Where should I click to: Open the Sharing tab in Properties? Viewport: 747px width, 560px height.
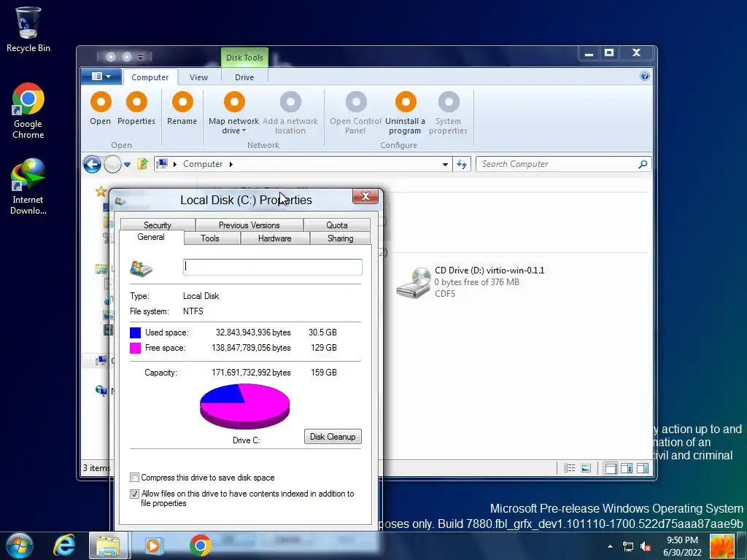[340, 238]
